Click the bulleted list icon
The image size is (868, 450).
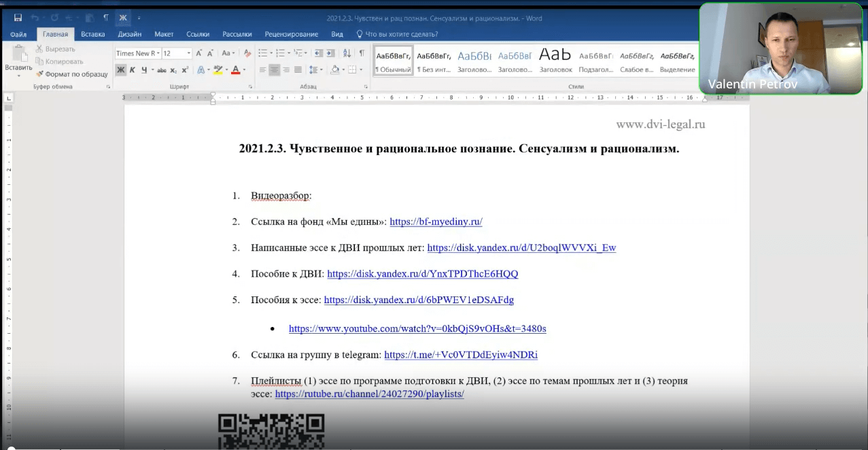262,53
